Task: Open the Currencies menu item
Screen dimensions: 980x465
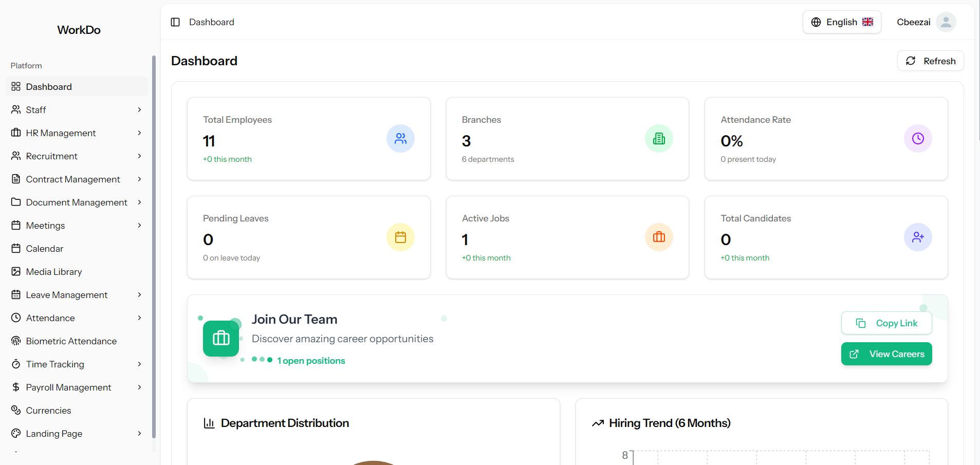Action: point(77,410)
